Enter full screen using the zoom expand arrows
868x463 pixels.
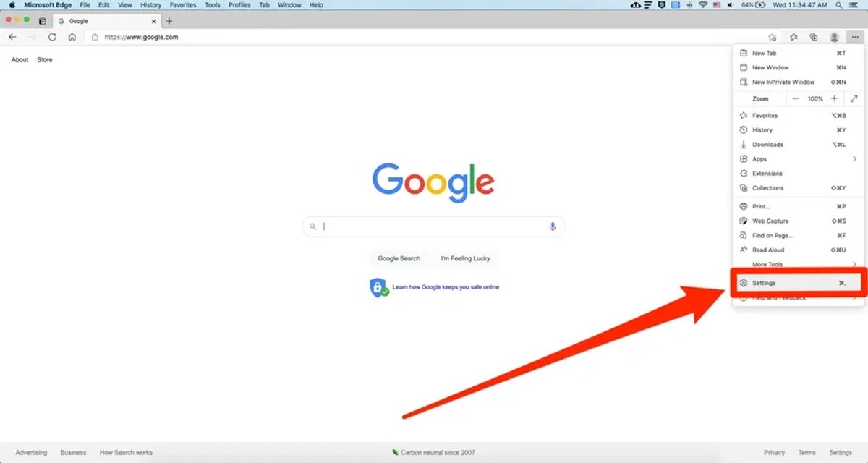[x=854, y=98]
